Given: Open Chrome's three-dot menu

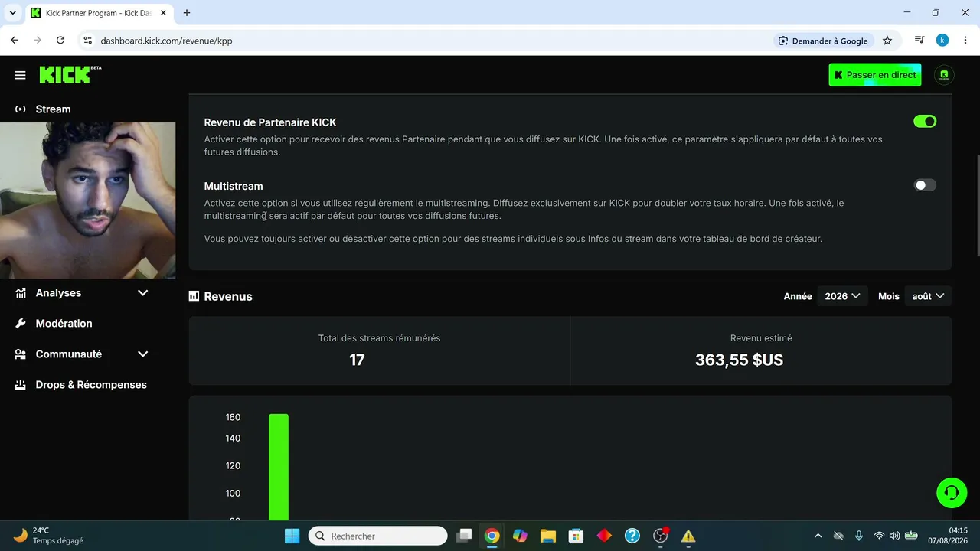Looking at the screenshot, I should tap(965, 41).
